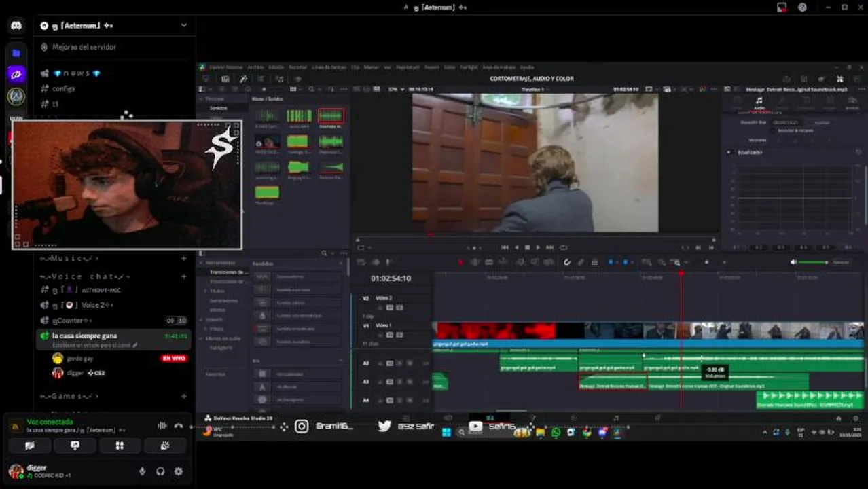Add channel to Music category with plus

[x=183, y=259]
